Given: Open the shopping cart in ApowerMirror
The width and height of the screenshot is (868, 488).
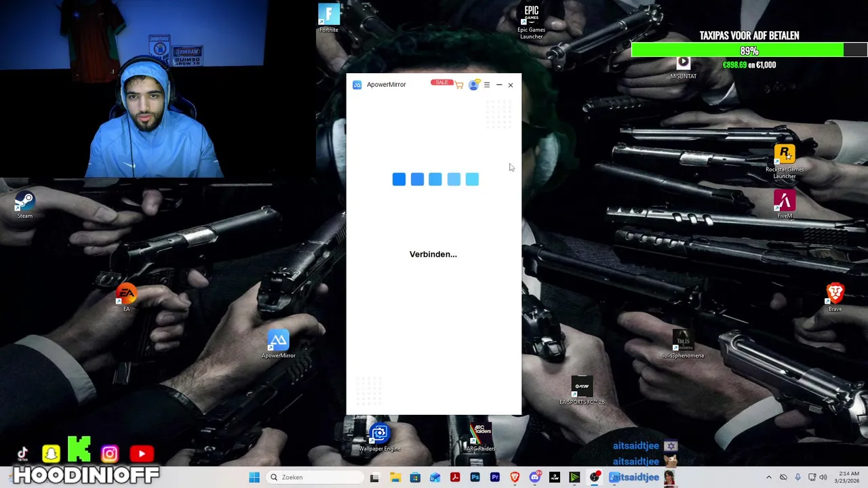Looking at the screenshot, I should tap(459, 85).
